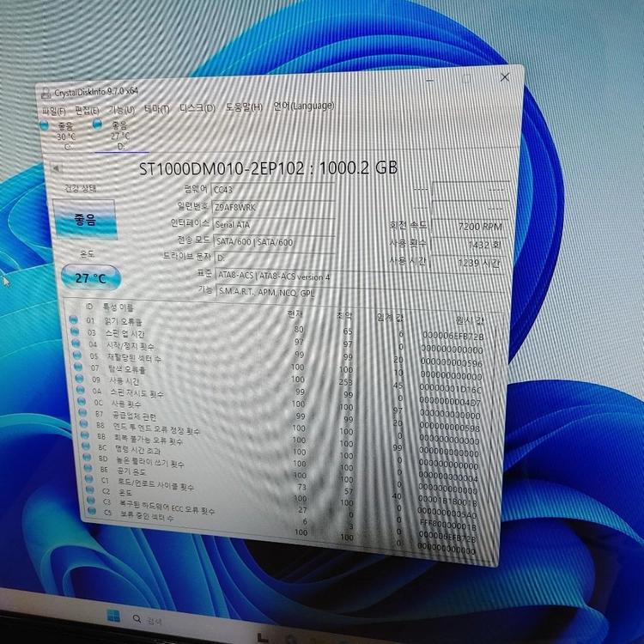The width and height of the screenshot is (644, 644).
Task: Close the CrystalDiskInfo window
Action: (505, 76)
